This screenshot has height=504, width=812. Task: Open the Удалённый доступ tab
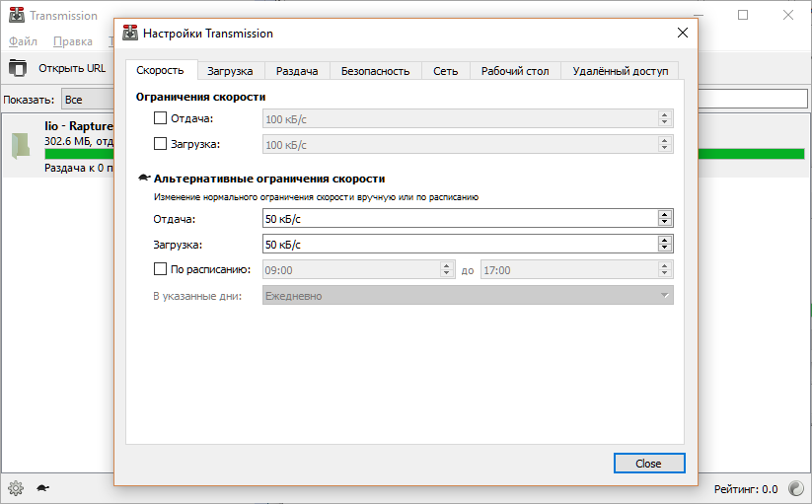click(x=620, y=71)
